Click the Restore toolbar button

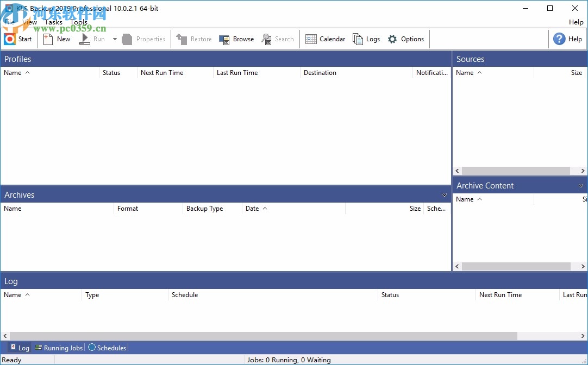(194, 39)
